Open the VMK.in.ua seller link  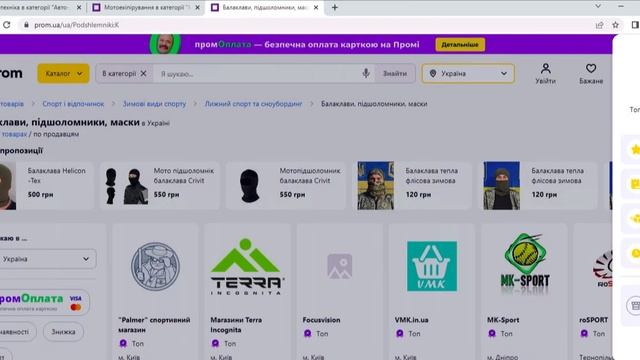(411, 320)
